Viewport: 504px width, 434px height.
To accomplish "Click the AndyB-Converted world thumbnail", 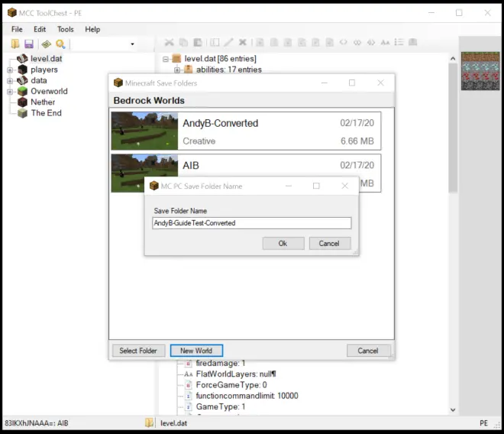I will [x=144, y=131].
